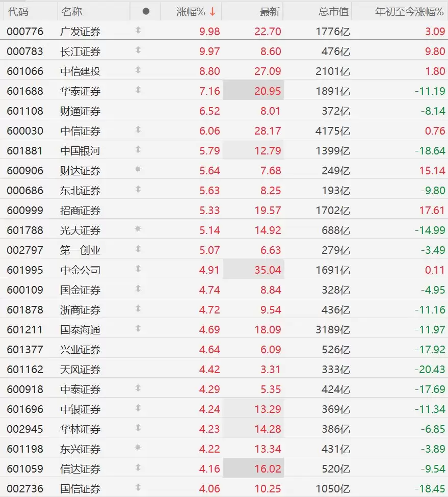Click stock name 浙商证券
Viewport: 448px width, 497px height.
(81, 310)
